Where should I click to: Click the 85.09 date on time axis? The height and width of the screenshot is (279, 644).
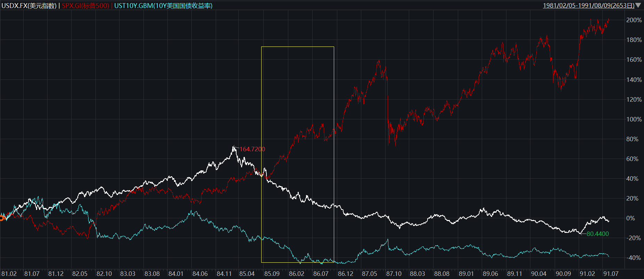[x=272, y=274]
